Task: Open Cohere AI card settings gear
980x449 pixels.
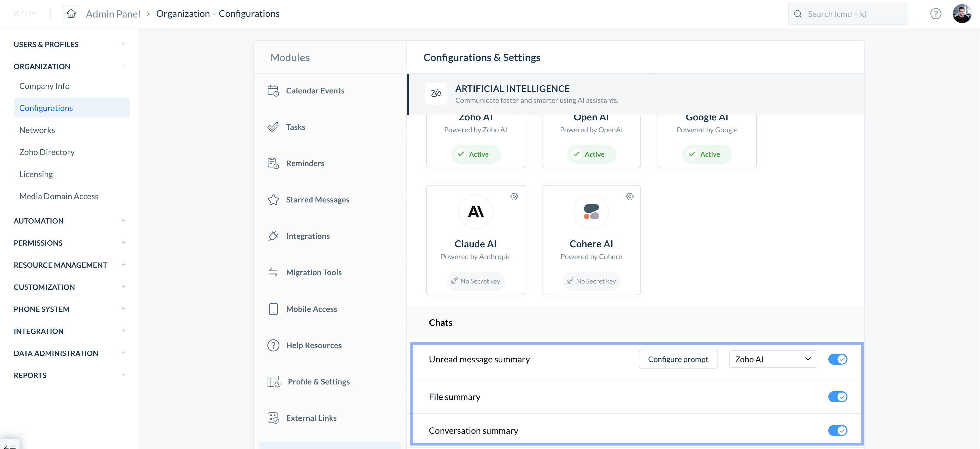Action: click(x=630, y=197)
